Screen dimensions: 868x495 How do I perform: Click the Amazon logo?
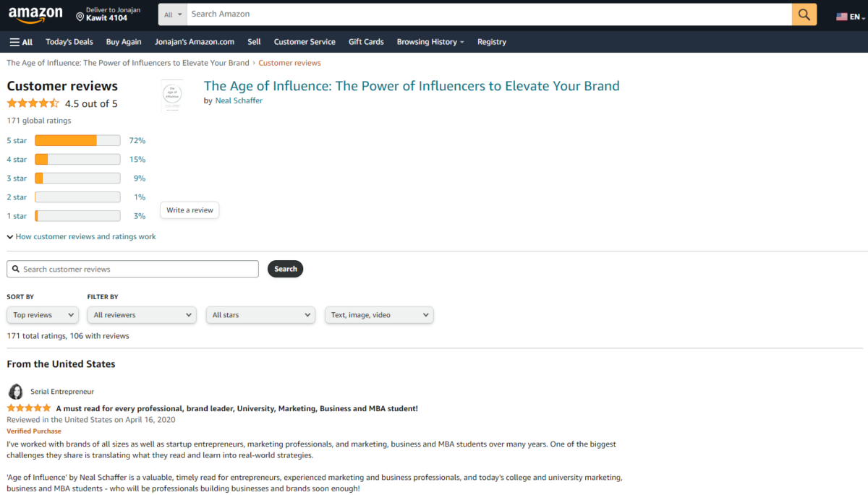pos(35,14)
